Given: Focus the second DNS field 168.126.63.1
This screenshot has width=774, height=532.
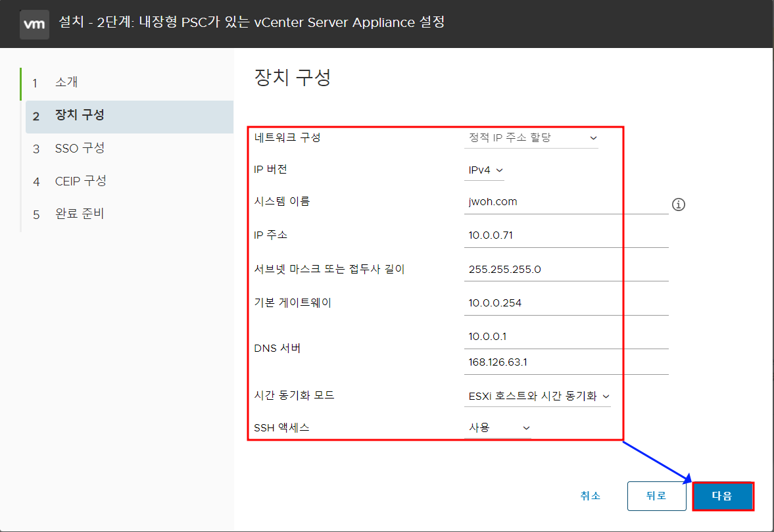Looking at the screenshot, I should (566, 363).
